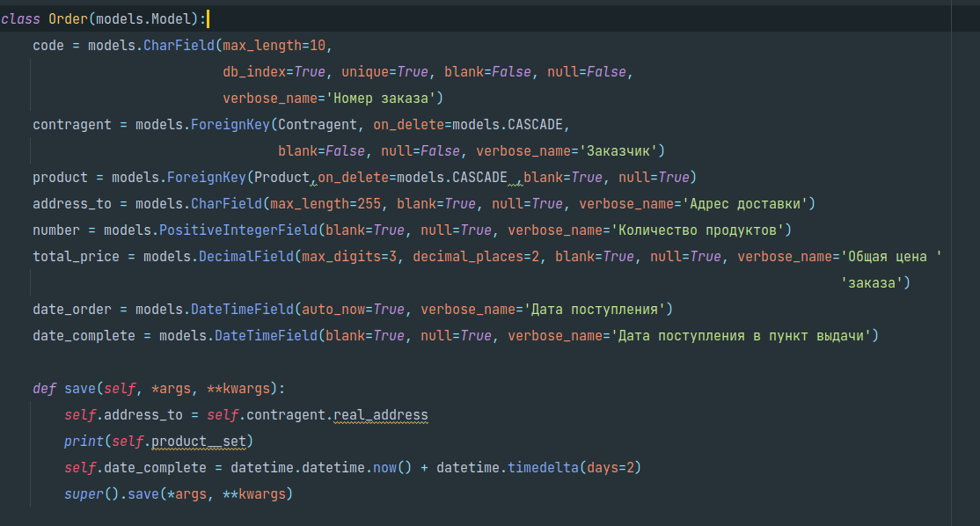Click the 'print' function call
Image resolution: width=980 pixels, height=526 pixels.
pos(84,441)
